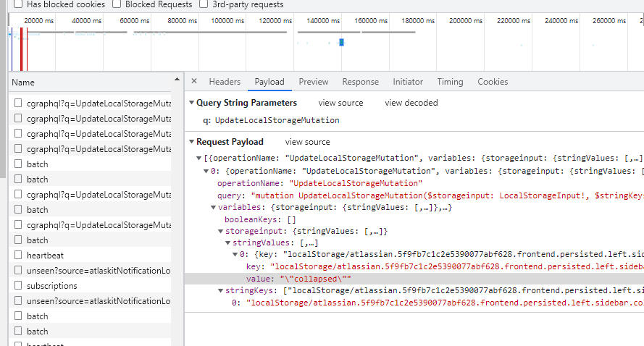Close the request details panel
This screenshot has width=644, height=346.
(194, 81)
